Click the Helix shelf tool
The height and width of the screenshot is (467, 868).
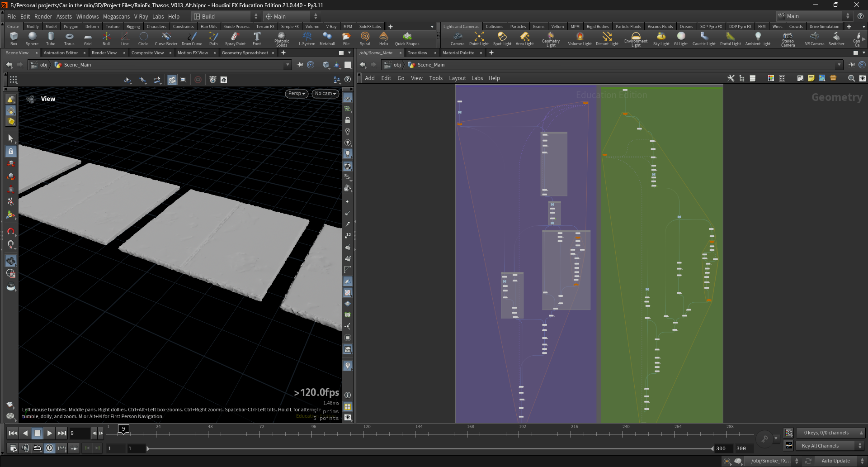pyautogui.click(x=384, y=38)
